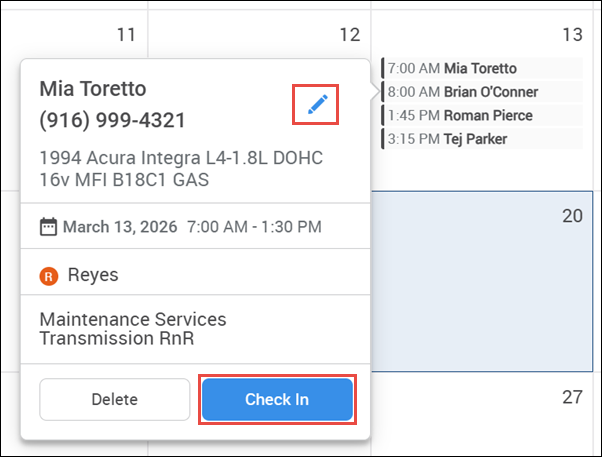Click the pencil edit appointment icon
This screenshot has height=457, width=602.
pyautogui.click(x=316, y=104)
